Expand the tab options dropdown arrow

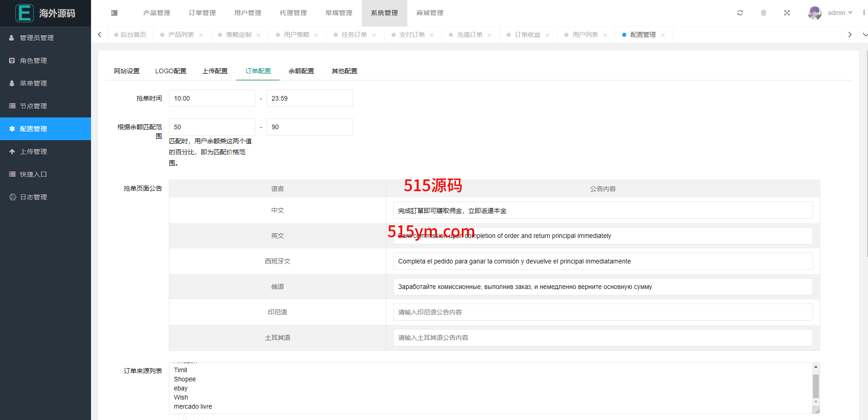[864, 35]
